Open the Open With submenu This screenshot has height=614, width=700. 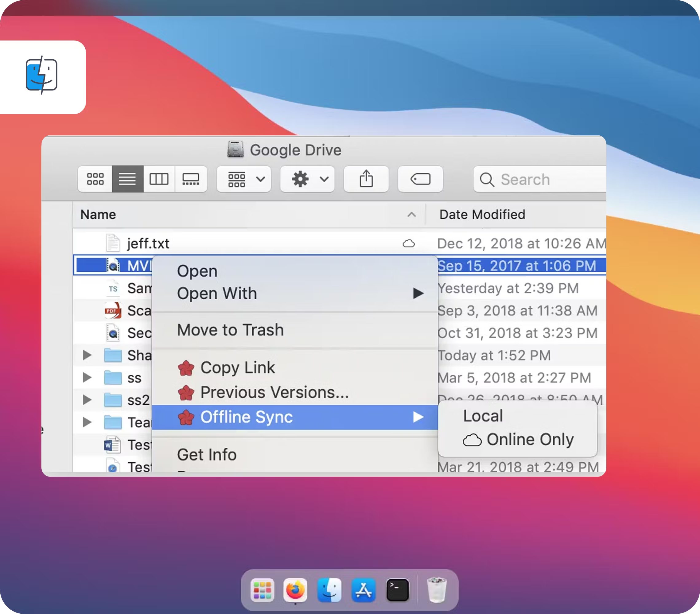tap(217, 293)
